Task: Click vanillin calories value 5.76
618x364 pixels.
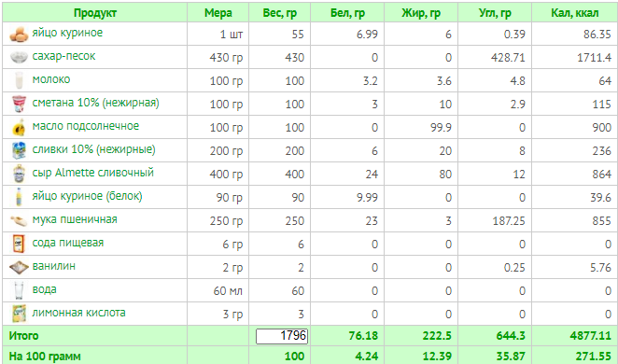Action: point(600,268)
